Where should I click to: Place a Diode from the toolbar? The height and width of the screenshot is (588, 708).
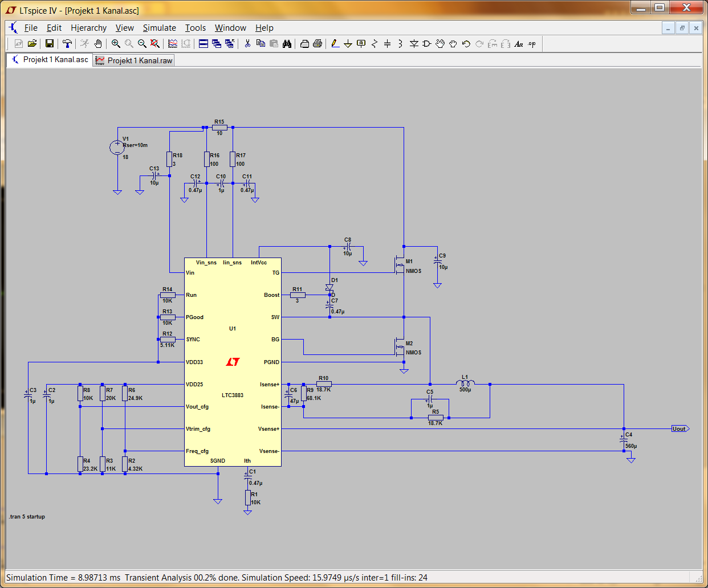tap(414, 44)
